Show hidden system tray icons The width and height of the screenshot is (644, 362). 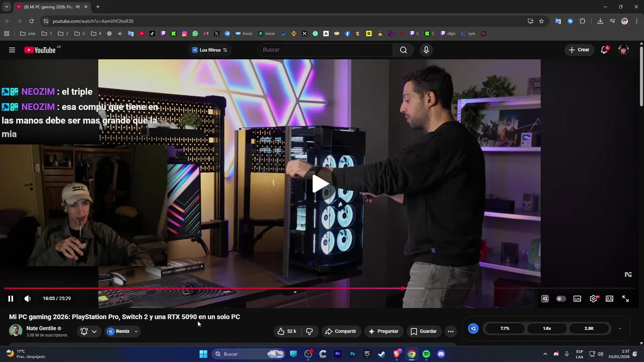pos(545,354)
